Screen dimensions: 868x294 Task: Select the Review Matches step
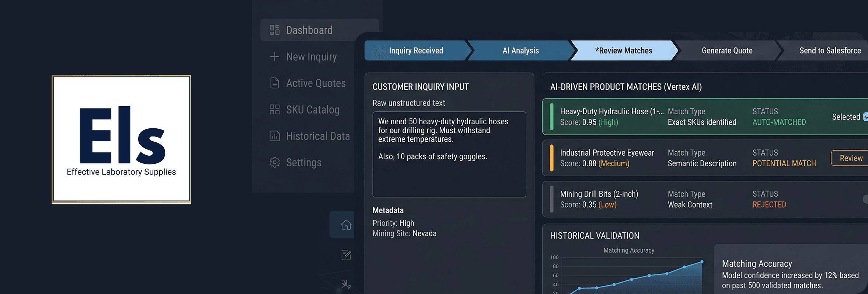624,51
